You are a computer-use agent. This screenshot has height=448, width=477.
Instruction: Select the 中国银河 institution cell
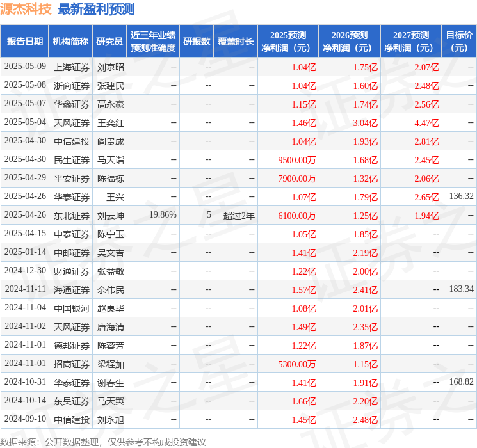click(x=72, y=308)
